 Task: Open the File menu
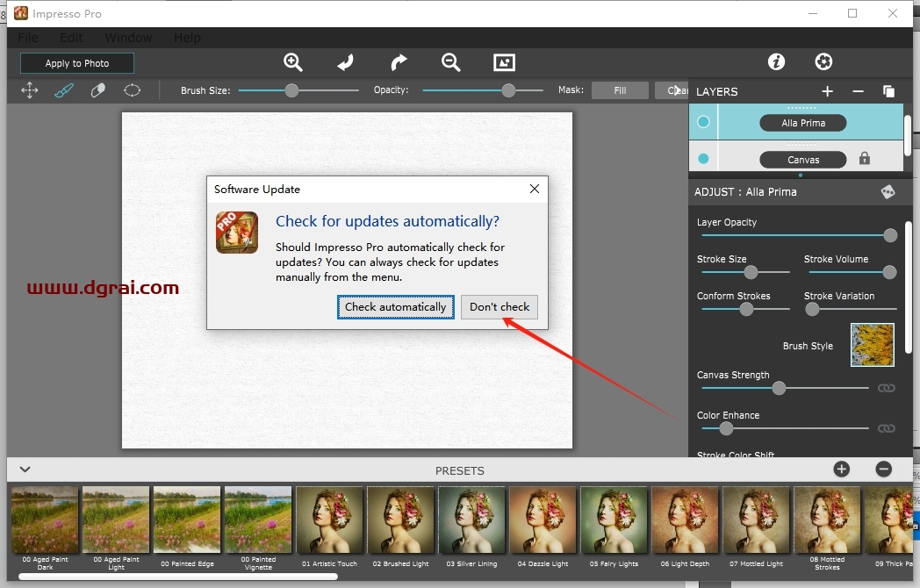(27, 38)
